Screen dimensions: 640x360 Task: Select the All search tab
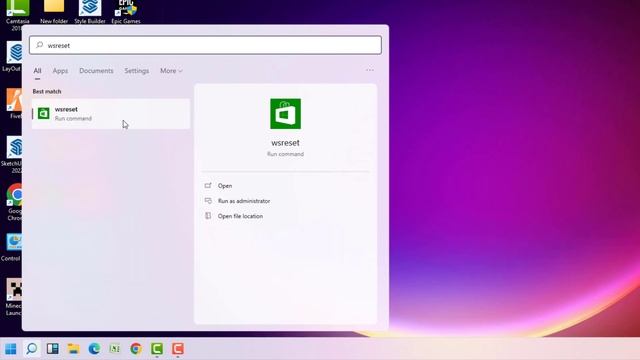pyautogui.click(x=37, y=71)
